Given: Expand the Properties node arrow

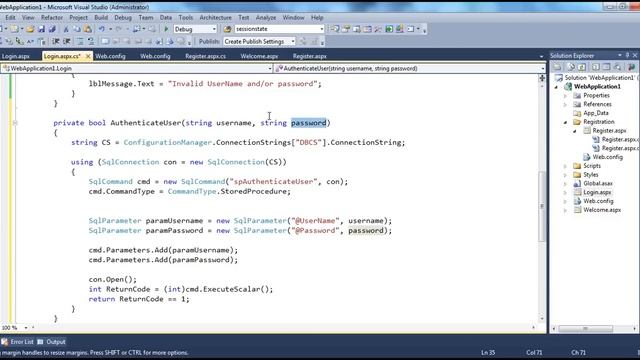Looking at the screenshot, I should 565,96.
